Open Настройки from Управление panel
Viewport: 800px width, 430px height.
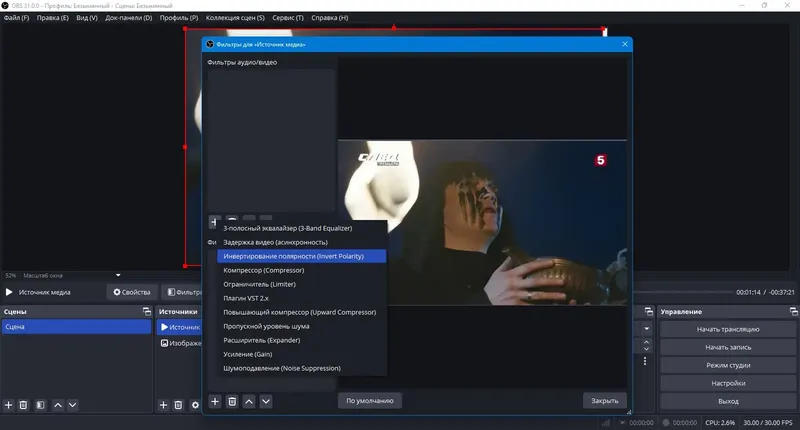(728, 383)
